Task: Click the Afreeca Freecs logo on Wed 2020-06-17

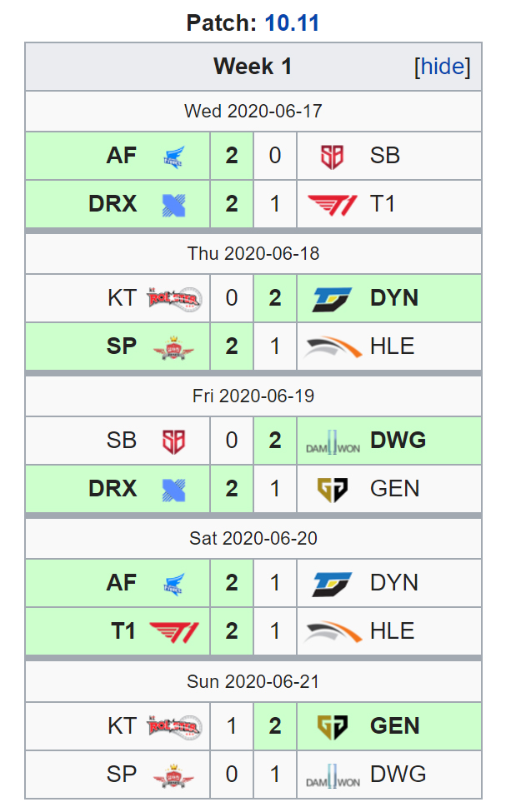Action: pyautogui.click(x=173, y=157)
